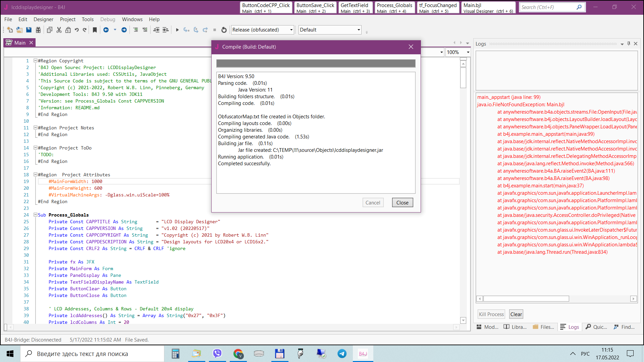Image resolution: width=644 pixels, height=362 pixels.
Task: Close the Compile dialog using the Close button
Action: (x=402, y=202)
